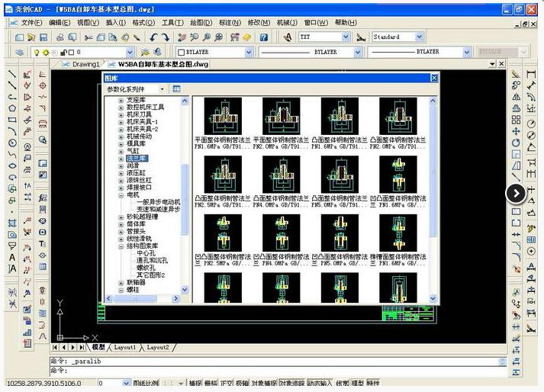Click the first flange thumbnail PN1.6MPa
This screenshot has height=392, width=544.
tap(217, 116)
